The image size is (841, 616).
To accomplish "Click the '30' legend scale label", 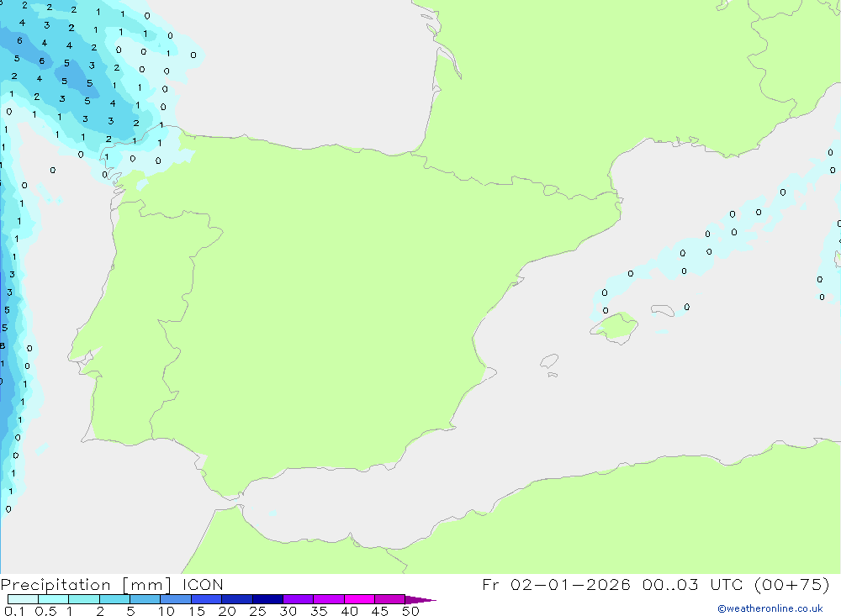I will click(288, 611).
